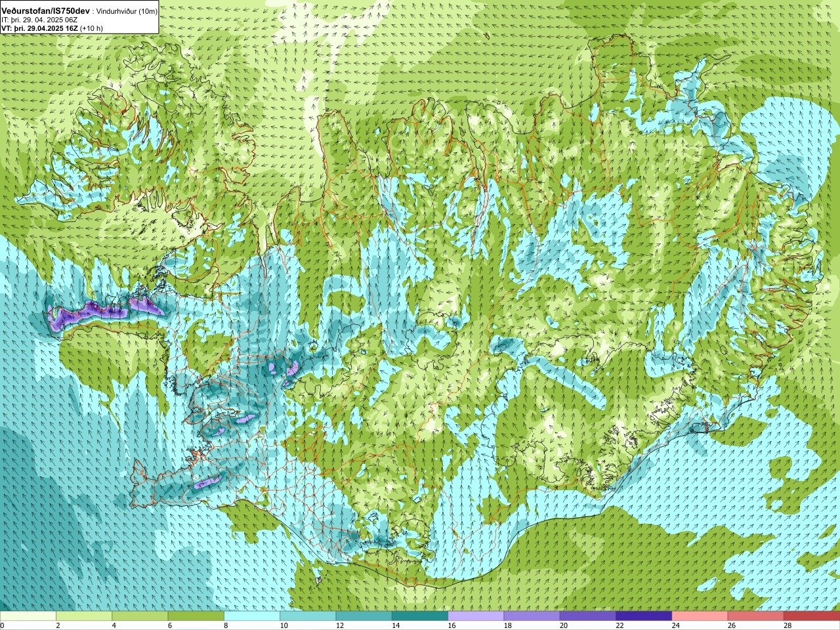Click the VT: þri. 29.04.2025 16Z (+10 h) line

pos(52,28)
